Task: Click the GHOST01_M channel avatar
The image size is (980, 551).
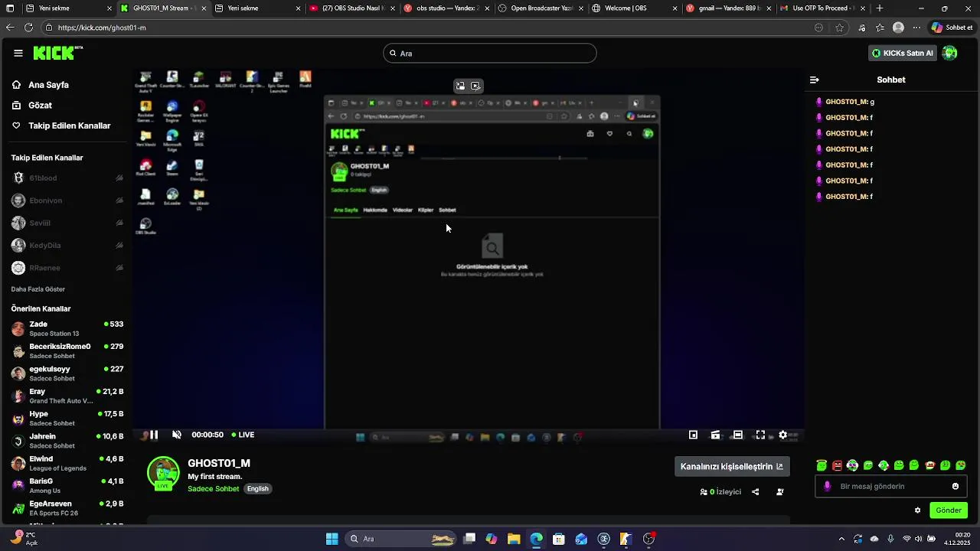Action: (163, 473)
